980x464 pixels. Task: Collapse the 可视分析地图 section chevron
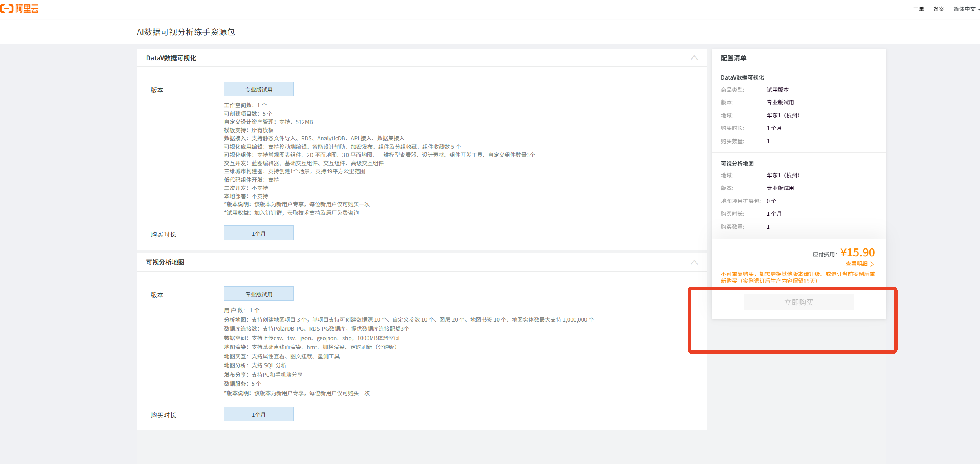(x=694, y=262)
